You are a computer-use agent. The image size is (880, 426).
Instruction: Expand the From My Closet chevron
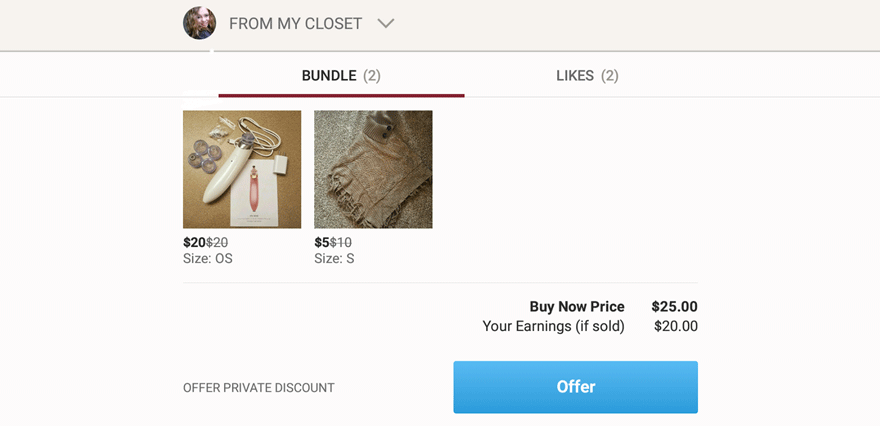tap(385, 23)
